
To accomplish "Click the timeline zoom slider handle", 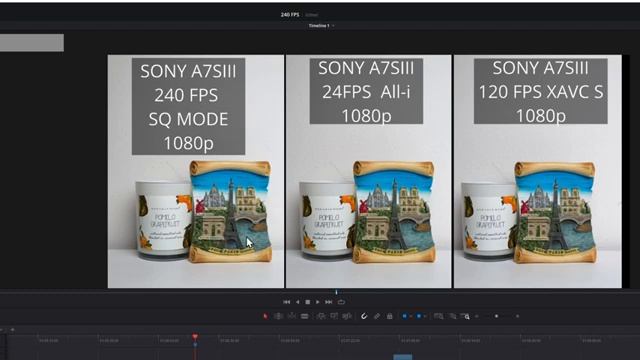I will pyautogui.click(x=496, y=316).
